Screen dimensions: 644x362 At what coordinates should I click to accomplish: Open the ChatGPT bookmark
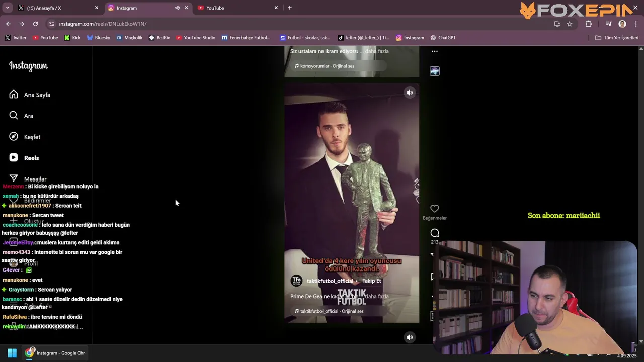[x=443, y=38]
